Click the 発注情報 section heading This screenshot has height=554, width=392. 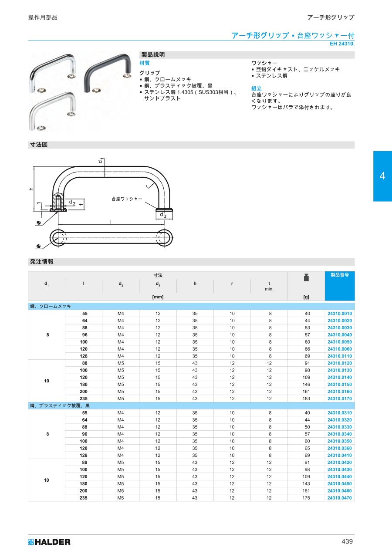tap(42, 262)
